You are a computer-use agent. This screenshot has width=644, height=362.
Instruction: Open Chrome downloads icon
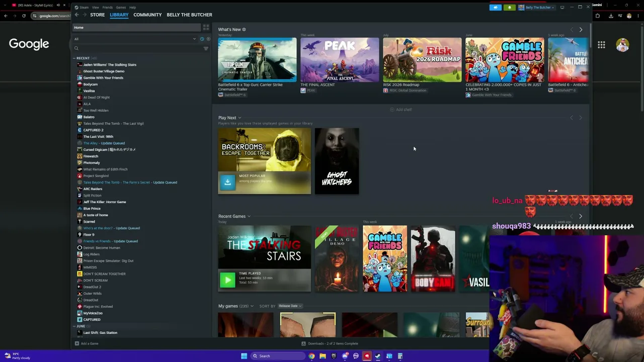(x=611, y=16)
